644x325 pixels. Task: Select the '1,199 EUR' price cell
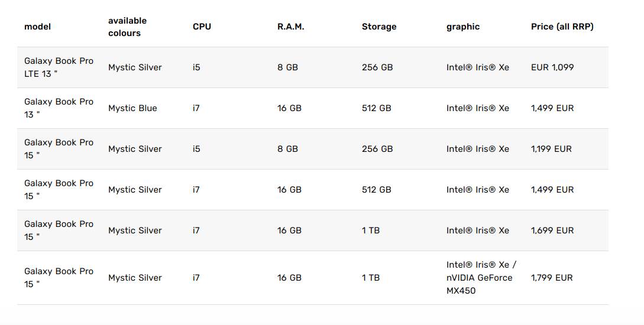551,149
